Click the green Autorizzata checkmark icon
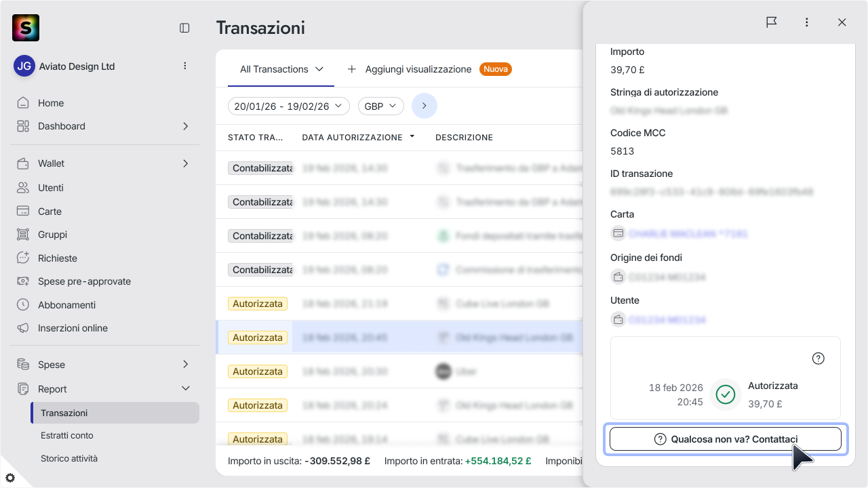This screenshot has height=488, width=868. point(726,394)
